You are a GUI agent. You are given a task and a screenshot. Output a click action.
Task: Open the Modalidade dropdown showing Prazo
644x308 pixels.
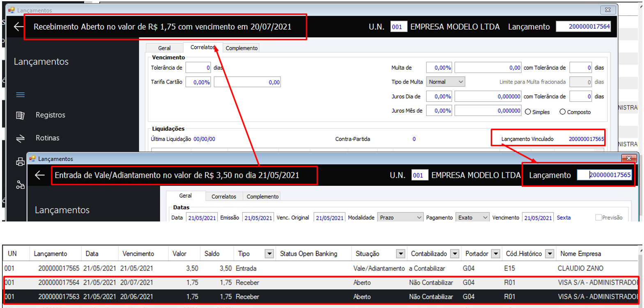pos(400,217)
